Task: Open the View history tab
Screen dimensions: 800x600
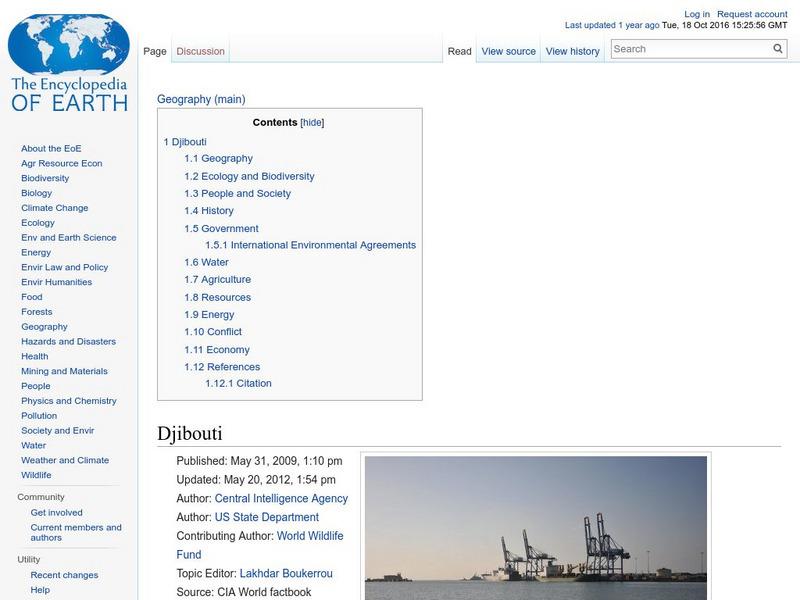Action: (x=572, y=51)
